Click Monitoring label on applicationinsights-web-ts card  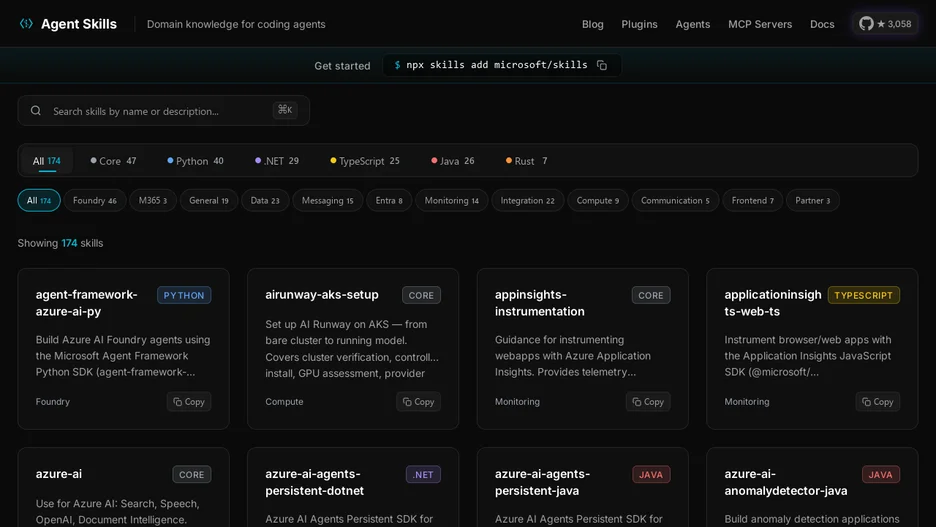click(747, 402)
